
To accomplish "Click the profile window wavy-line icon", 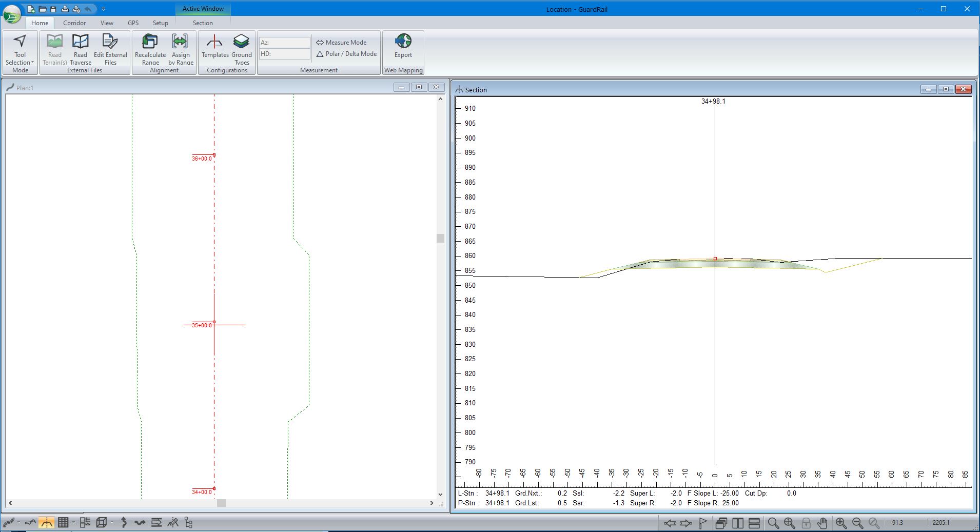I will [30, 523].
